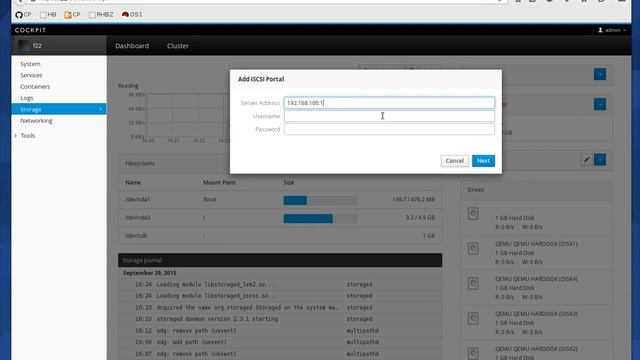640x360 pixels.
Task: Click the Password input field
Action: (x=389, y=129)
